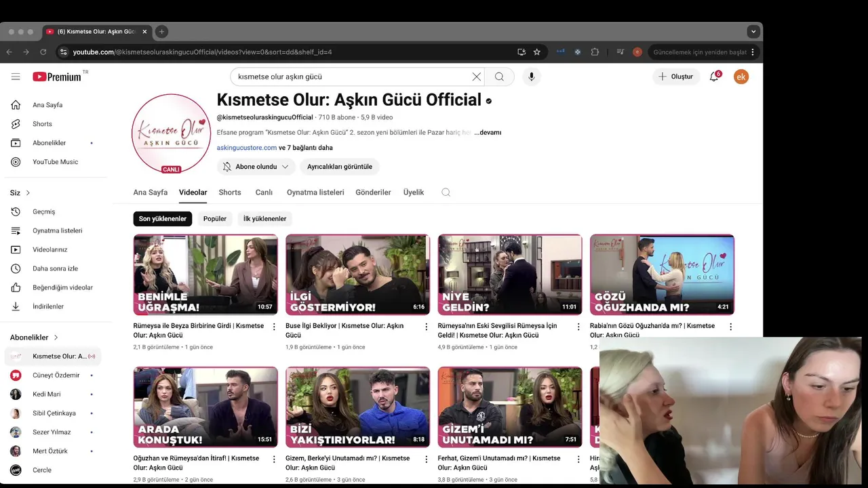
Task: Start voice search with microphone icon
Action: coord(532,77)
